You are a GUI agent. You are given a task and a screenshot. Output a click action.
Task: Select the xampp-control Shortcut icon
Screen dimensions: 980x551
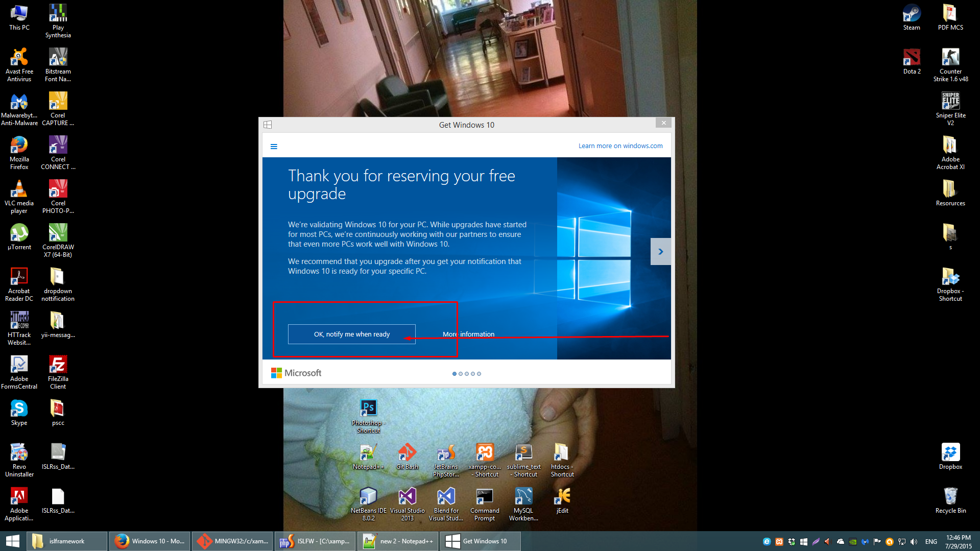[x=485, y=460]
